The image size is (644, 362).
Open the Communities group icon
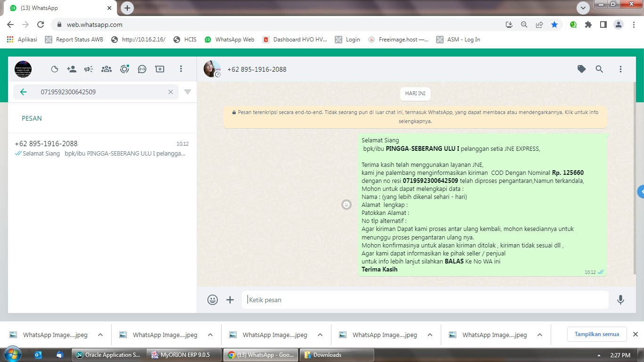click(107, 69)
